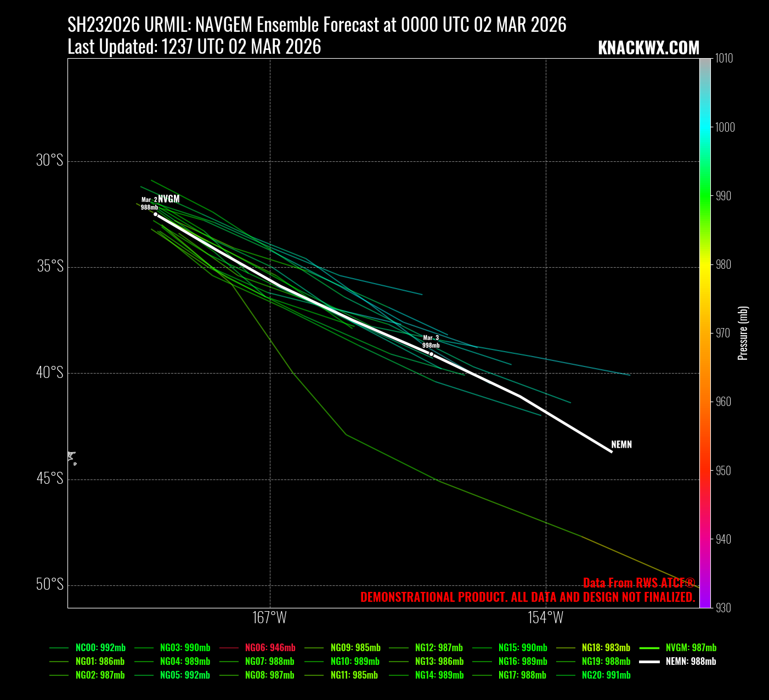Viewport: 769px width, 700px height.
Task: Click the Last Updated timestamp line
Action: click(194, 47)
